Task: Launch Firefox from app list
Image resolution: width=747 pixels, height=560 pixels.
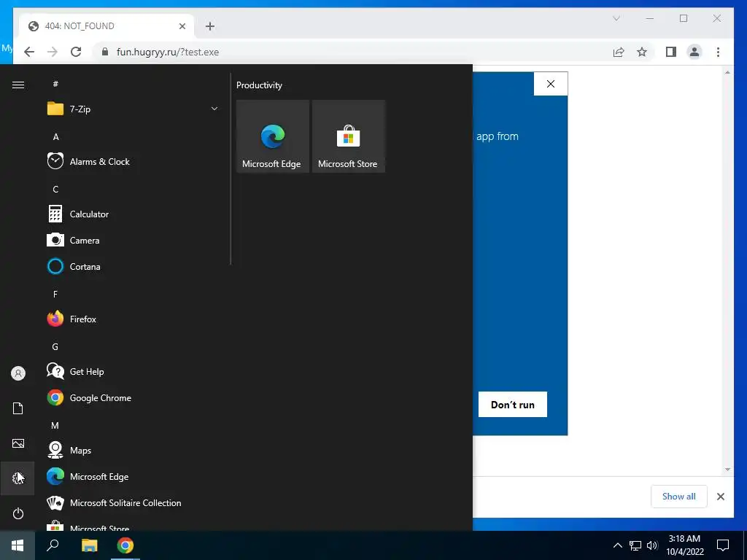Action: pos(133,319)
